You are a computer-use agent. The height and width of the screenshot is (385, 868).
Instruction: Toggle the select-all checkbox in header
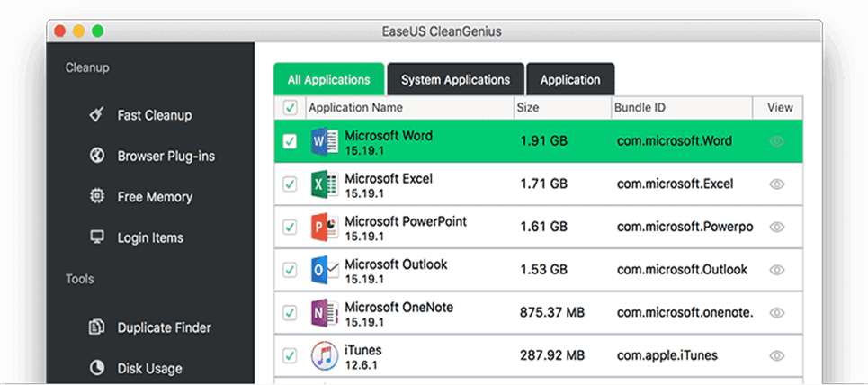(x=290, y=107)
